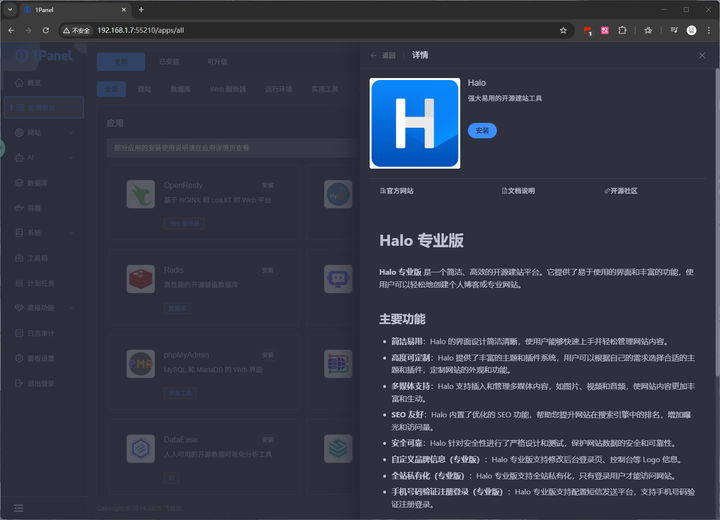This screenshot has height=520, width=720.
Task: Click the MySQL app icon in second column
Action: coord(338,194)
